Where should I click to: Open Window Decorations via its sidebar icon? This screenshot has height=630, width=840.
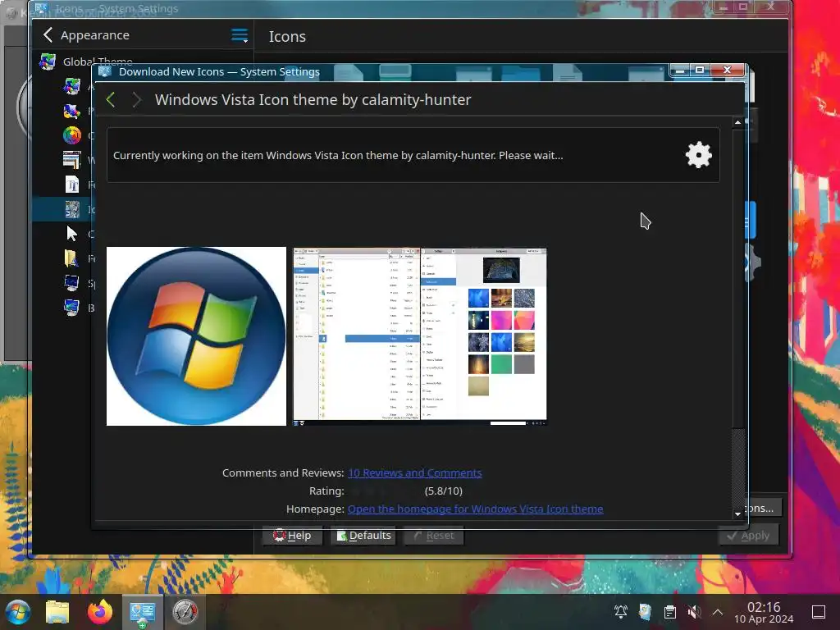[72, 160]
